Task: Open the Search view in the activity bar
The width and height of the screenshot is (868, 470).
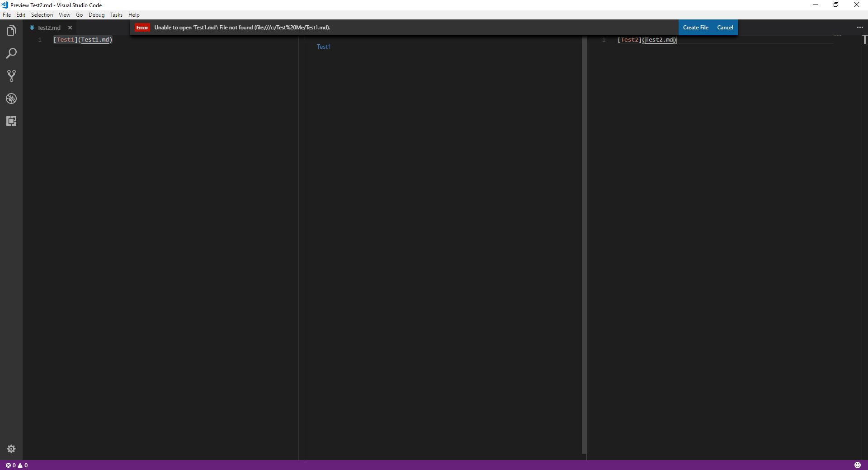Action: [x=11, y=53]
